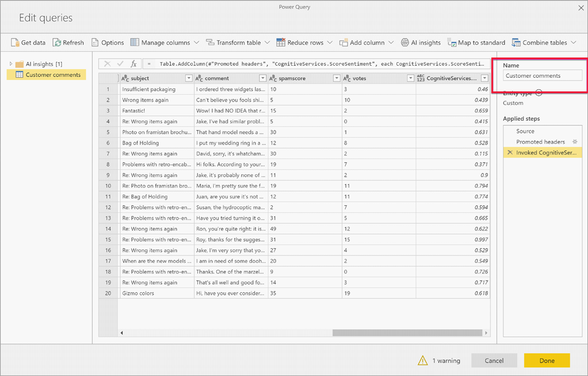Screen dimensions: 588x376
Task: Click the Combine tables icon
Action: (516, 43)
